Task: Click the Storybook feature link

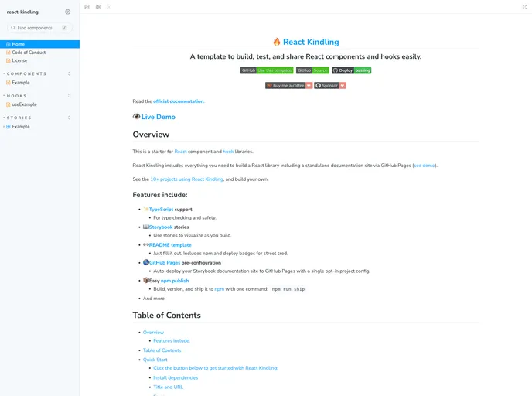Action: click(161, 227)
